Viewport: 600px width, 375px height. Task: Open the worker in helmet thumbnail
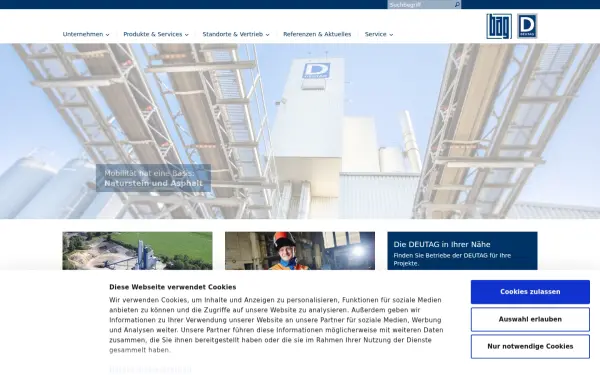(300, 251)
